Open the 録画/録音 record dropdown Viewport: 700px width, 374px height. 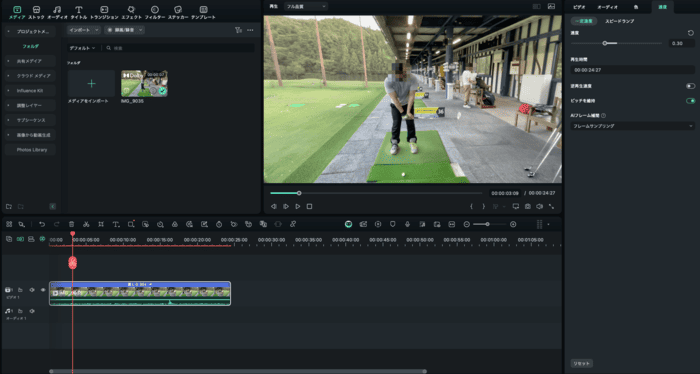(x=125, y=30)
